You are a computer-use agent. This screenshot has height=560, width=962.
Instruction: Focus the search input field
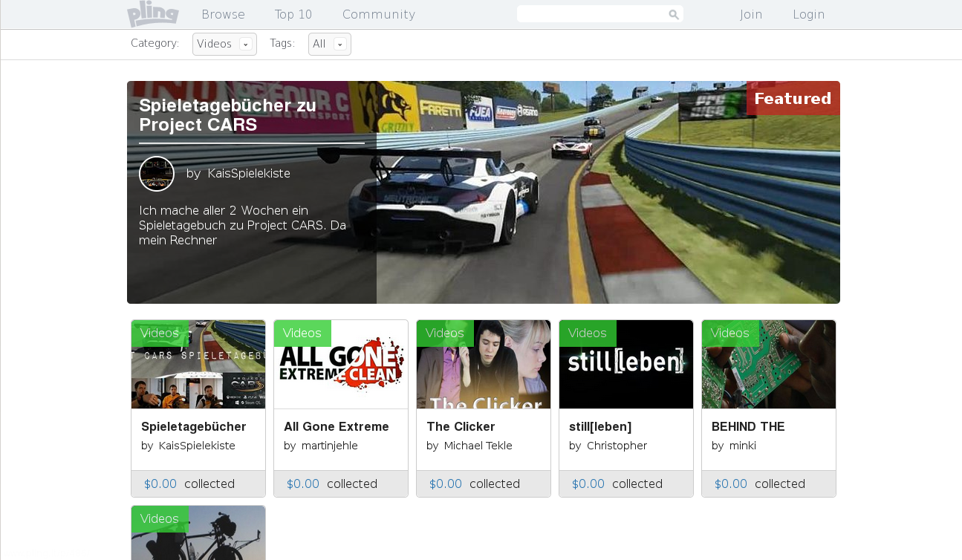pos(600,14)
